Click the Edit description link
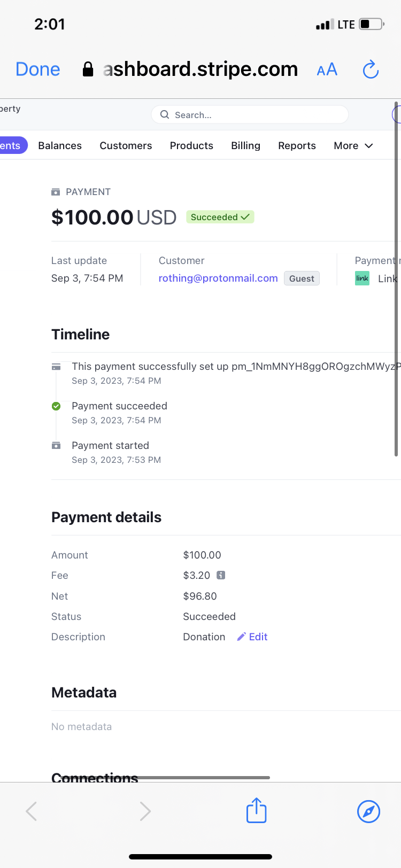 point(258,637)
